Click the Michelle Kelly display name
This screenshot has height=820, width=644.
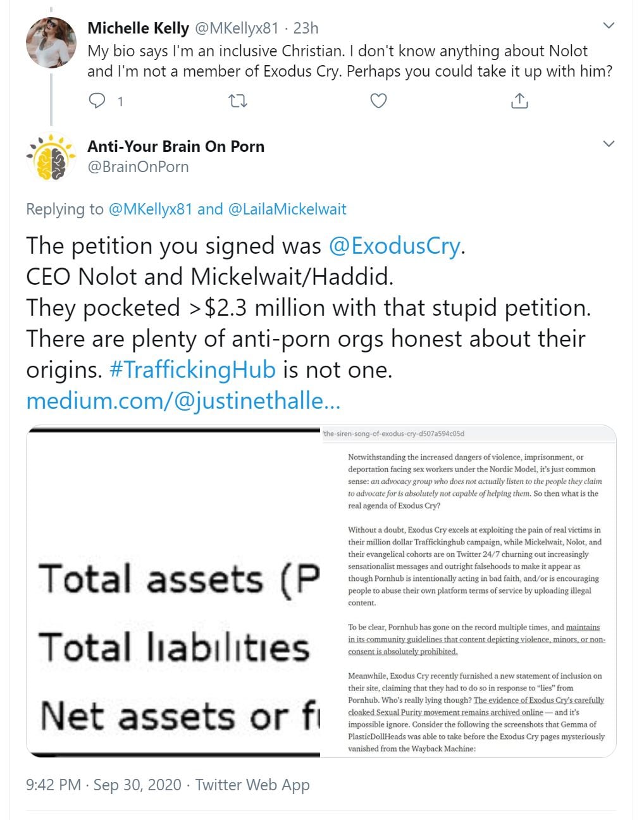[x=138, y=28]
